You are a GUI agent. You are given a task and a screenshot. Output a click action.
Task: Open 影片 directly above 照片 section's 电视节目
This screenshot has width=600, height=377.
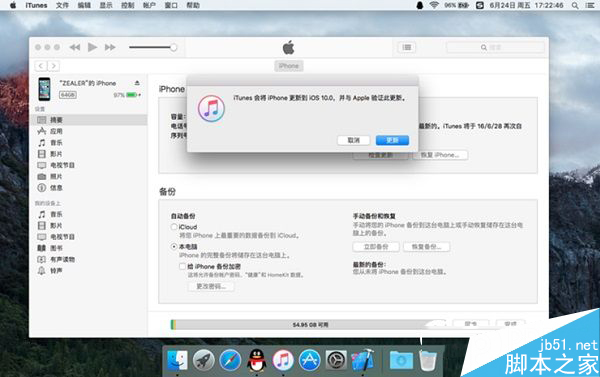coord(88,154)
